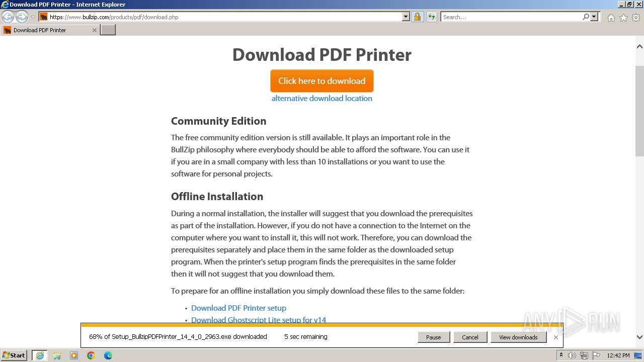This screenshot has height=362, width=644.
Task: Click the Show desktop button
Action: point(639,355)
